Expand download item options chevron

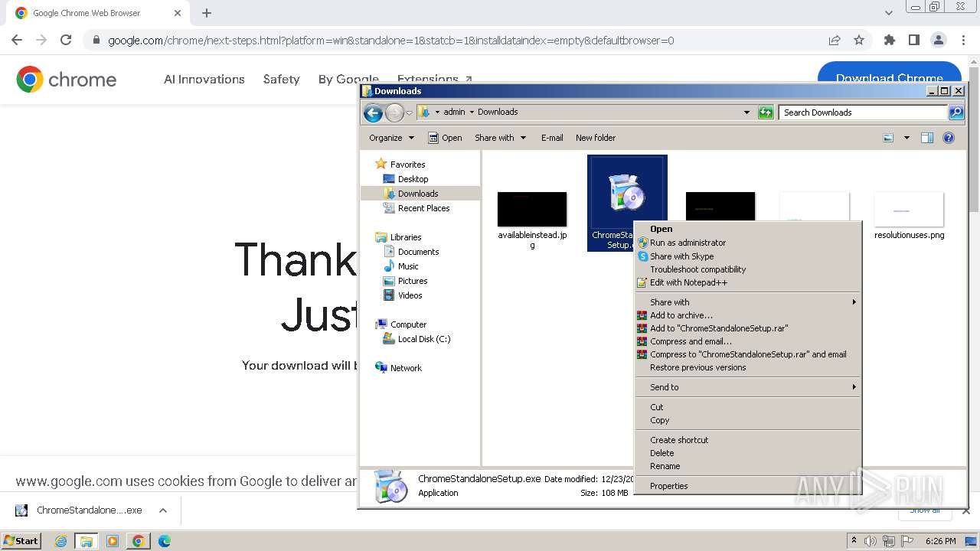pos(163,510)
